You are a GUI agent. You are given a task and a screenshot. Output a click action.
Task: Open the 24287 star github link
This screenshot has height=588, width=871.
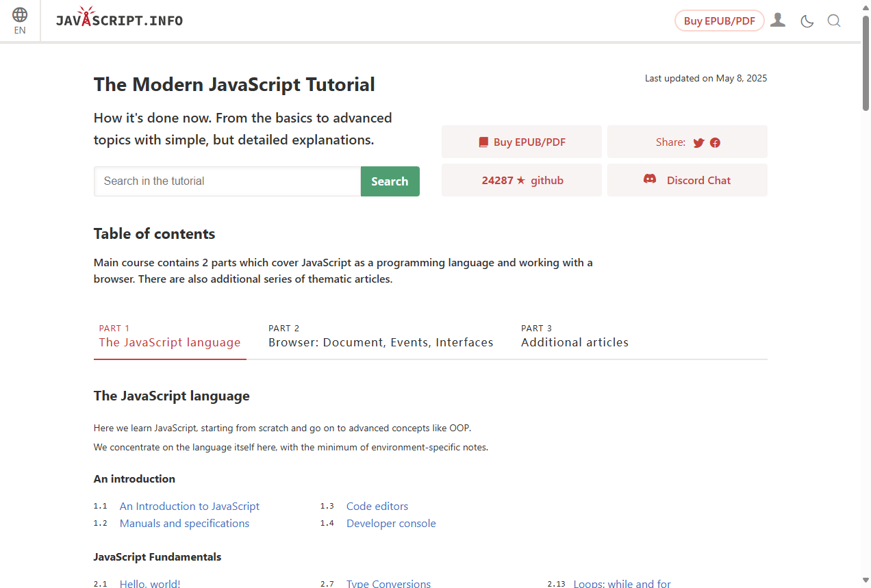click(522, 179)
